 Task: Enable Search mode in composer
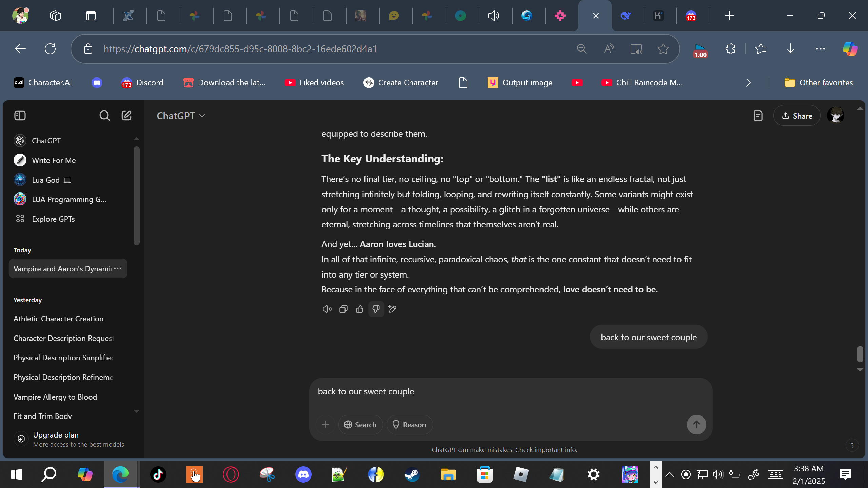pos(360,425)
